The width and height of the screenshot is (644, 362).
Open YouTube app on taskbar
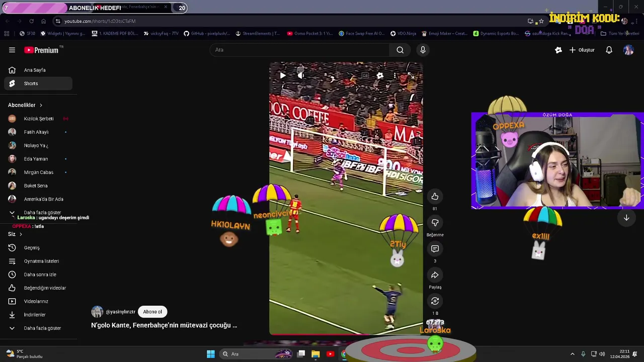click(330, 354)
